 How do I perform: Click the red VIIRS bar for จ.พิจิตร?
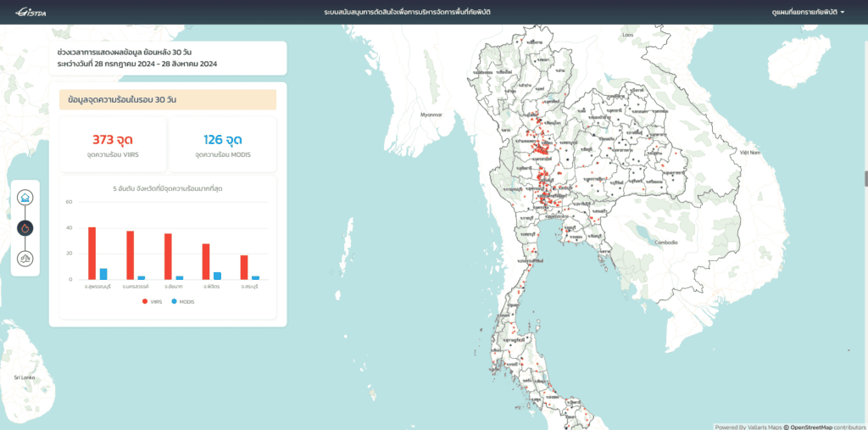click(206, 261)
